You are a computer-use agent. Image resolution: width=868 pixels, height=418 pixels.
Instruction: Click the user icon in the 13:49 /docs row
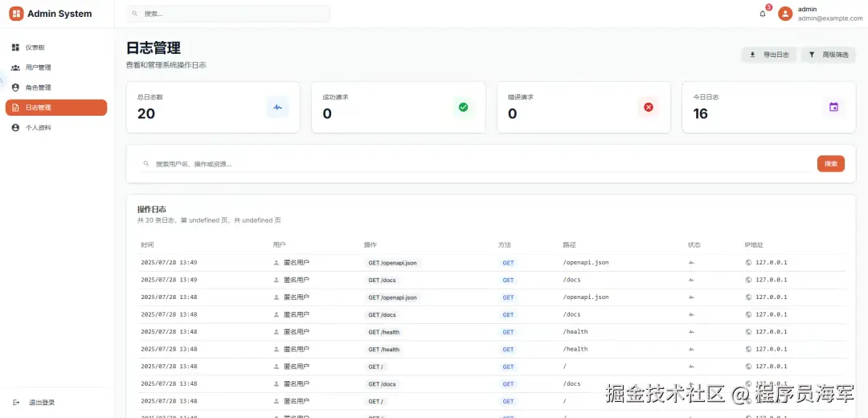coord(276,281)
